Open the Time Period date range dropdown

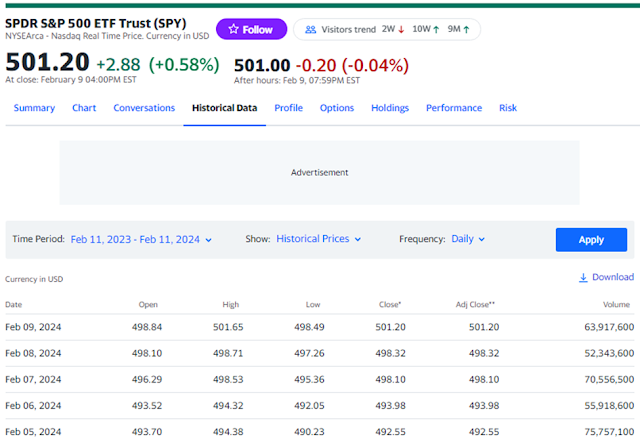[x=141, y=239]
